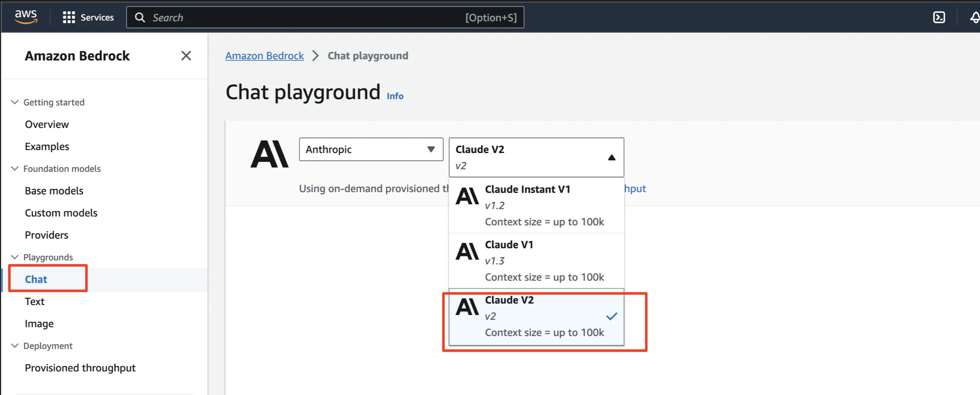This screenshot has width=980, height=395.
Task: Click the Claude V2 option logo
Action: click(x=467, y=307)
